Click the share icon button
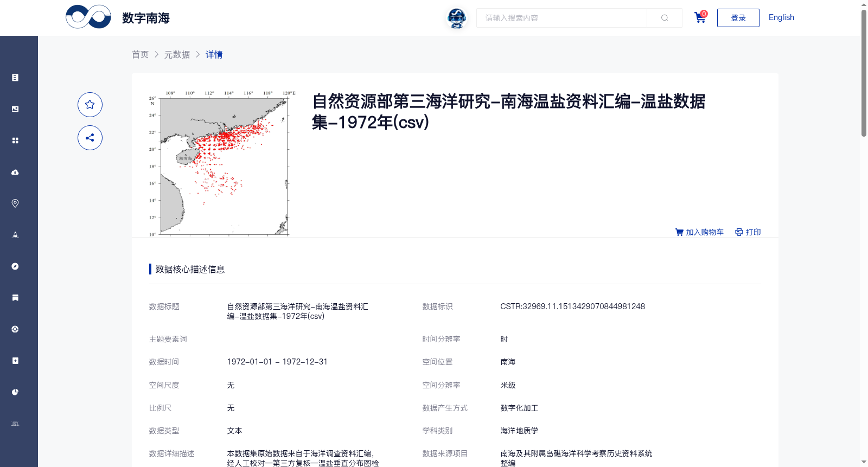 pyautogui.click(x=90, y=138)
